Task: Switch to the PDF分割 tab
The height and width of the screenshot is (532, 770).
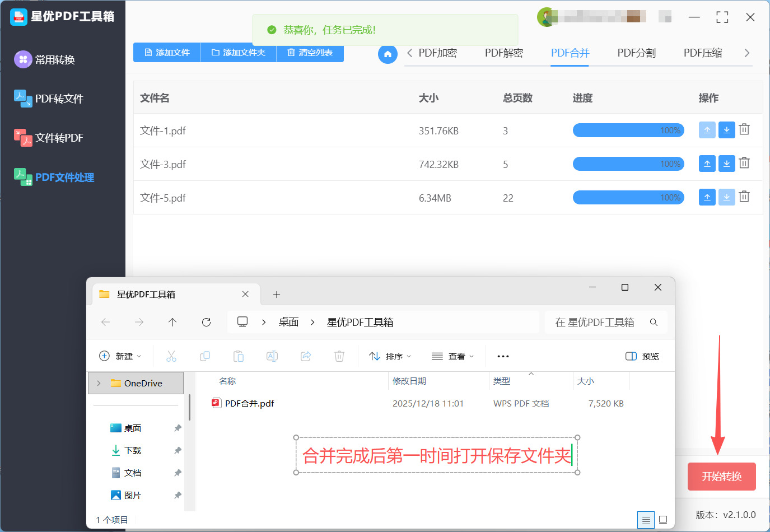Action: click(636, 53)
